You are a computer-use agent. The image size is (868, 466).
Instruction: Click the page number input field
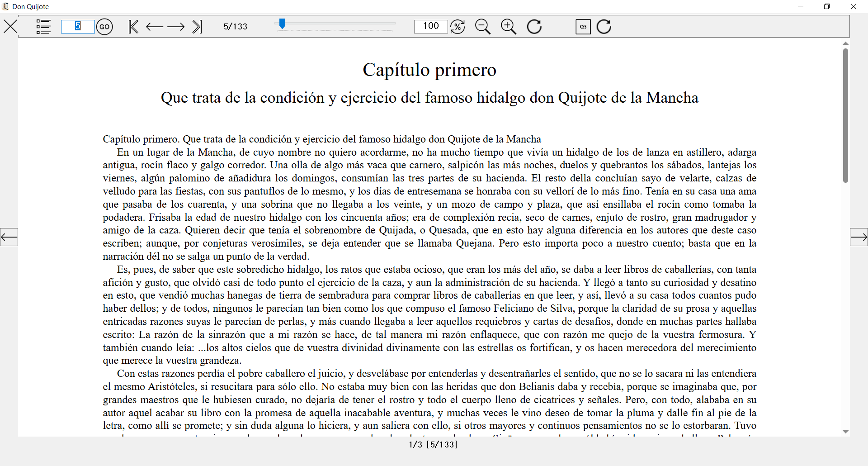[78, 27]
